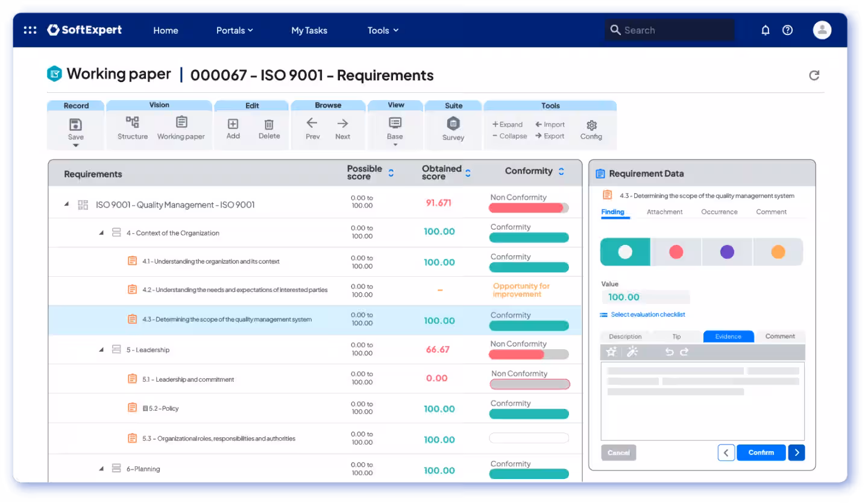
Task: Open the Structure vision icon
Action: [132, 122]
